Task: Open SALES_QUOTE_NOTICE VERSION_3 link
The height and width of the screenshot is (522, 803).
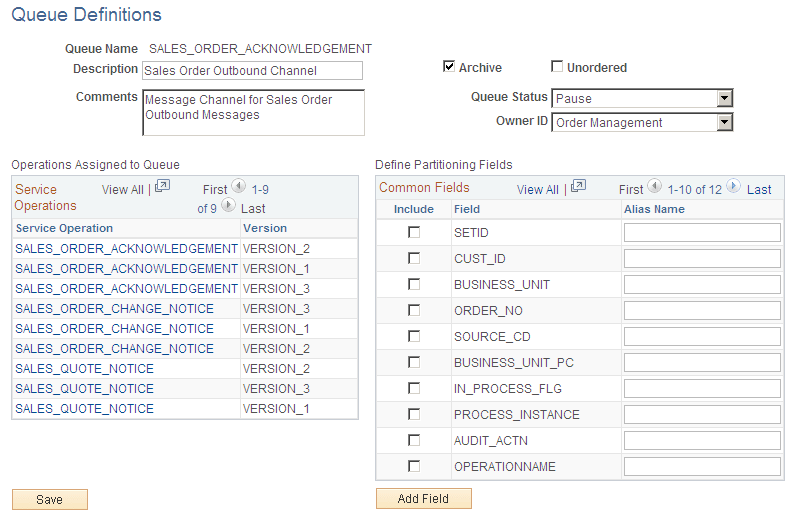Action: pyautogui.click(x=84, y=389)
